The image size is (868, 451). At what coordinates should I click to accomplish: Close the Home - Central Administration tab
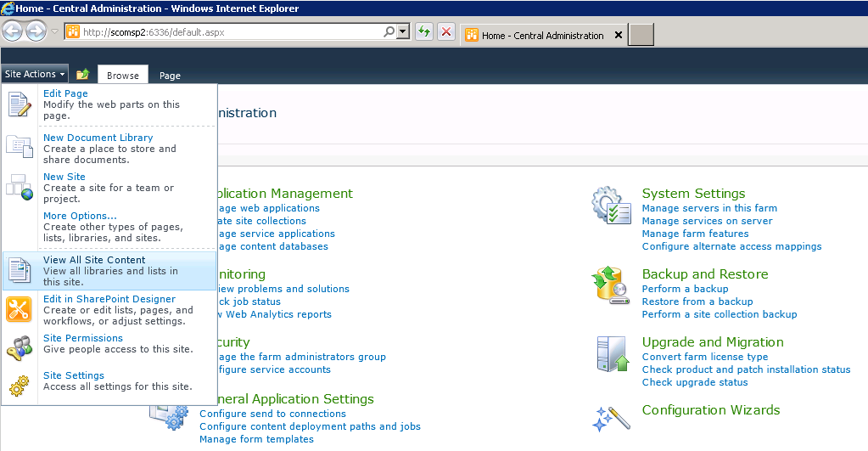(x=619, y=35)
